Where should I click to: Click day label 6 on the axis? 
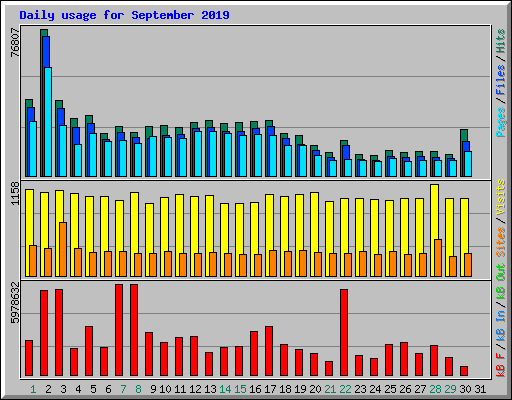pos(108,389)
